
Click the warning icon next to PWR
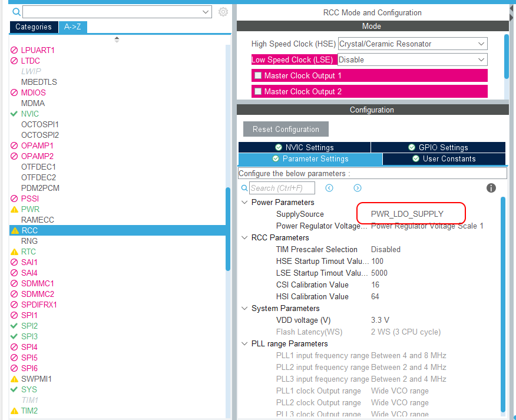point(14,209)
